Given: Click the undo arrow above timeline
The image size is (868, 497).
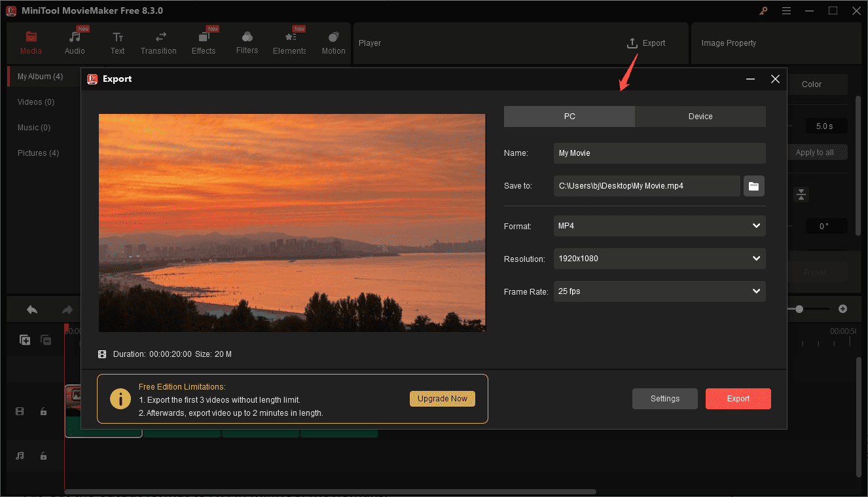Looking at the screenshot, I should pyautogui.click(x=32, y=310).
